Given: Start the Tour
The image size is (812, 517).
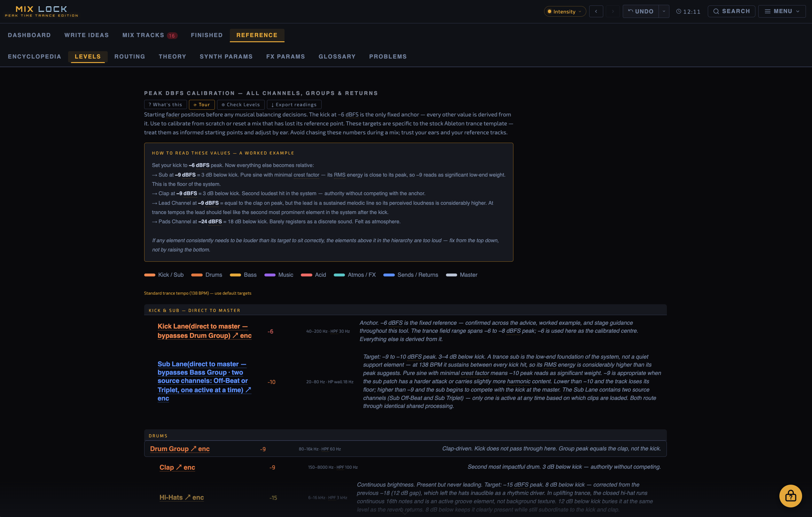Looking at the screenshot, I should click(x=202, y=105).
